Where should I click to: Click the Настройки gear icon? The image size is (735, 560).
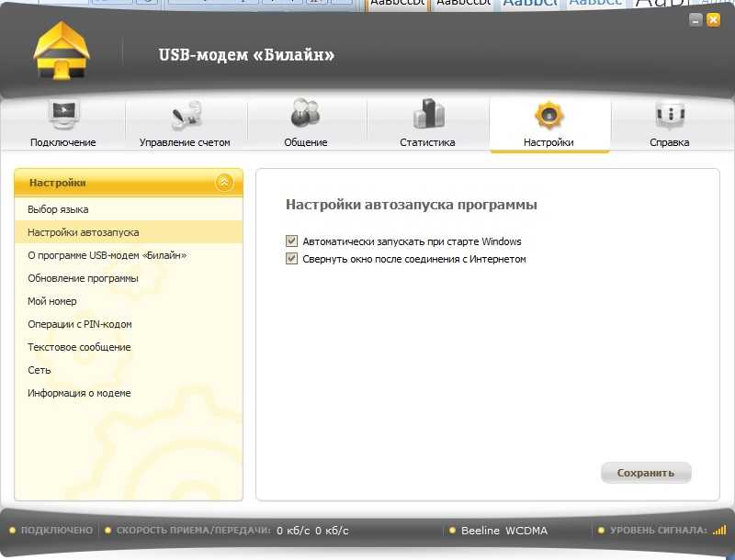(x=548, y=114)
